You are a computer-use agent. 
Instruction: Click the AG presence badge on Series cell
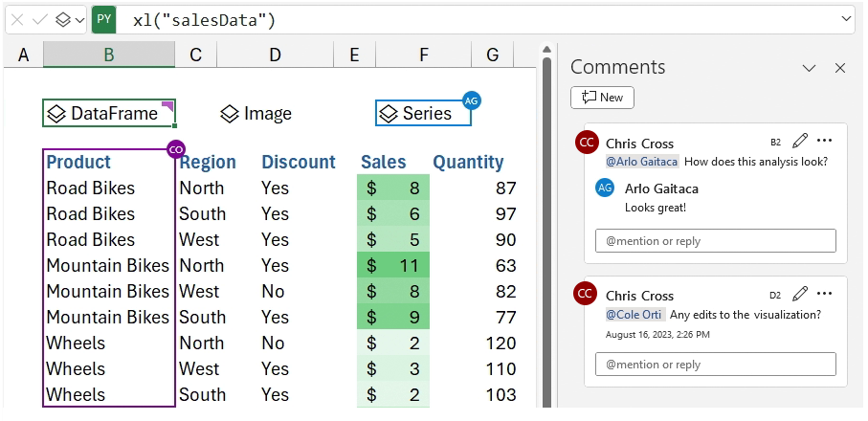click(x=471, y=100)
